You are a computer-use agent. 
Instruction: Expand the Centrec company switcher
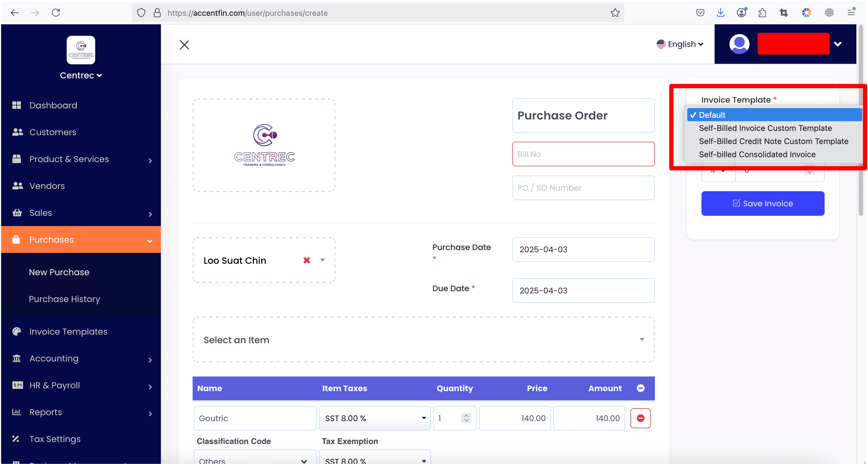81,75
